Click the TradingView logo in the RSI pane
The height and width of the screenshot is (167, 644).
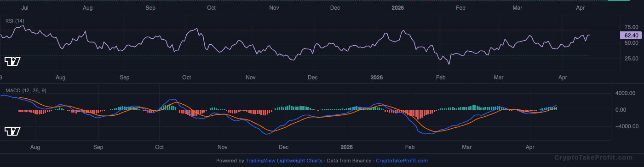[x=12, y=61]
